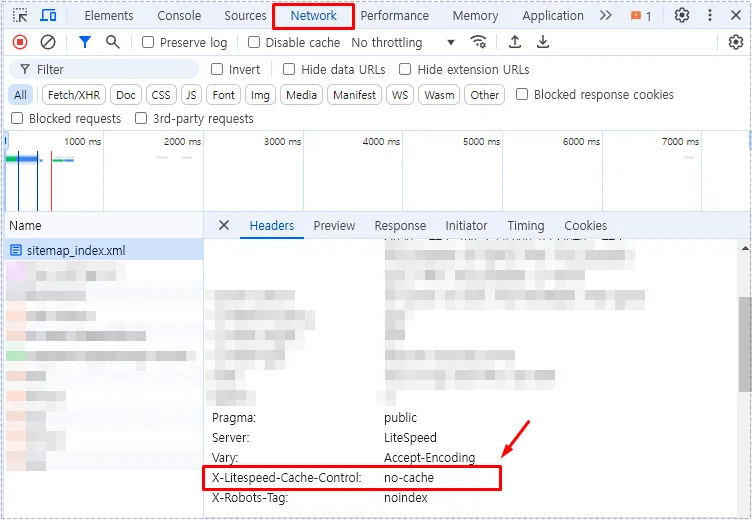Filter requests by Media
This screenshot has width=752, height=520.
301,95
